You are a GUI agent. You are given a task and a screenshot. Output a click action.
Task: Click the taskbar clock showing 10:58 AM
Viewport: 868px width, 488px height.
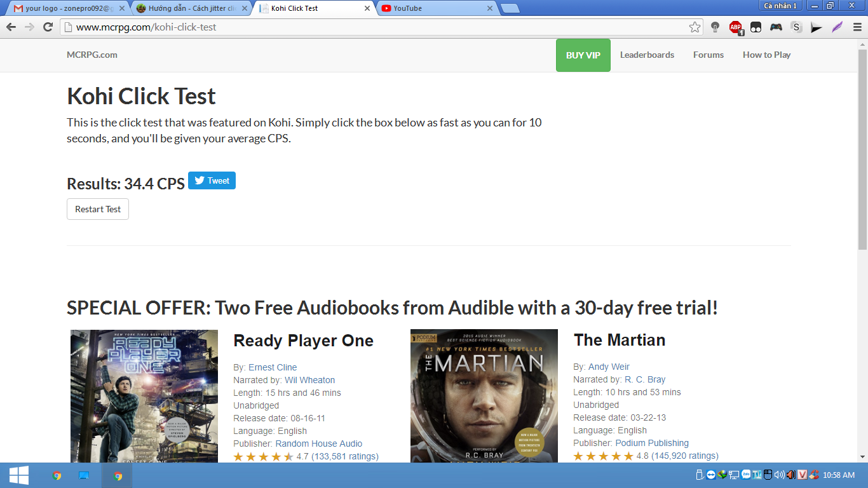pos(839,475)
